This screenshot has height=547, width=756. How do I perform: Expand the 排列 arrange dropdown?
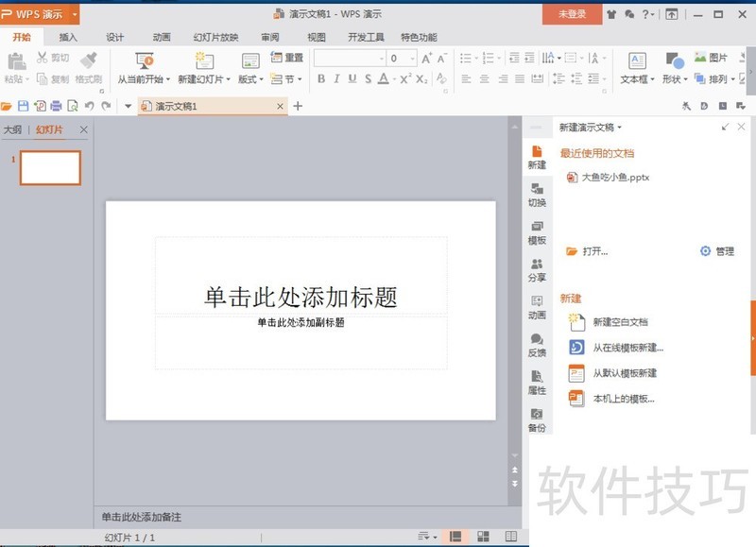pyautogui.click(x=733, y=79)
